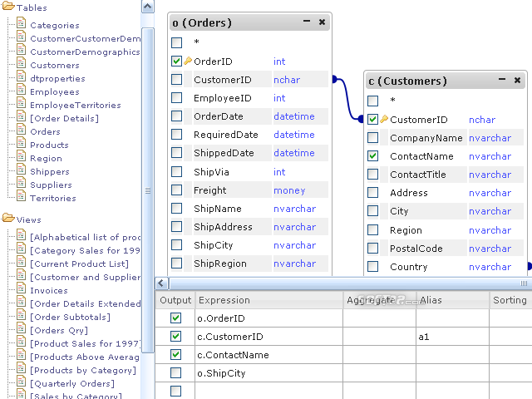Click the table icon beside Products
The height and width of the screenshot is (399, 532).
(x=21, y=143)
